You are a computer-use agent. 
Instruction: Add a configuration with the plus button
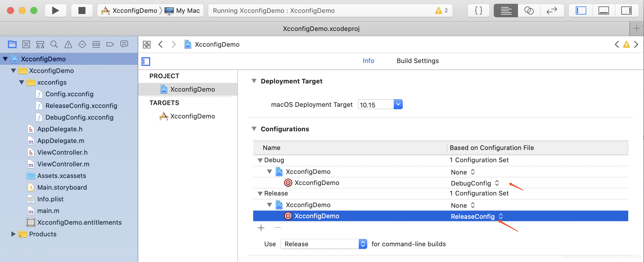(x=261, y=228)
